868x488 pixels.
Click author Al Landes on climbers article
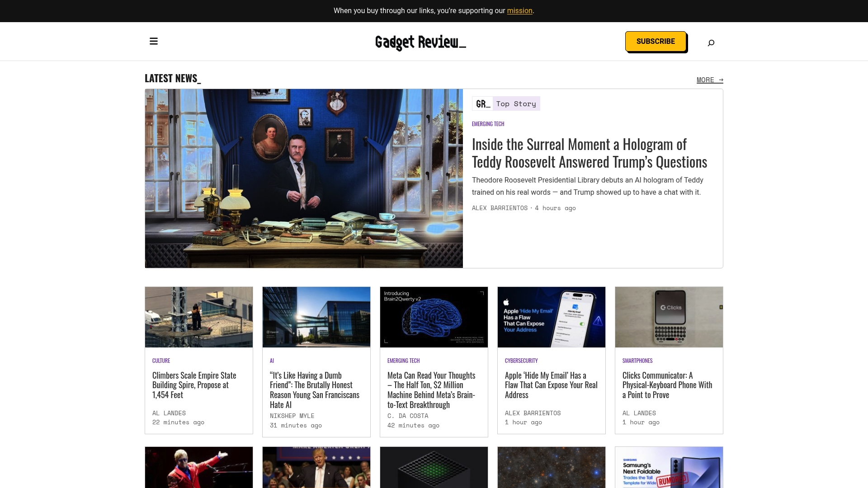tap(169, 413)
